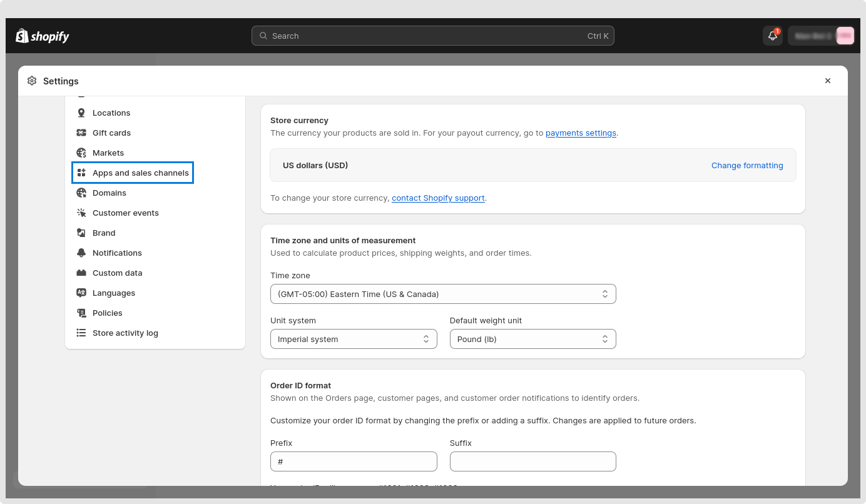This screenshot has width=866, height=504.
Task: Click the Languages icon
Action: click(81, 293)
